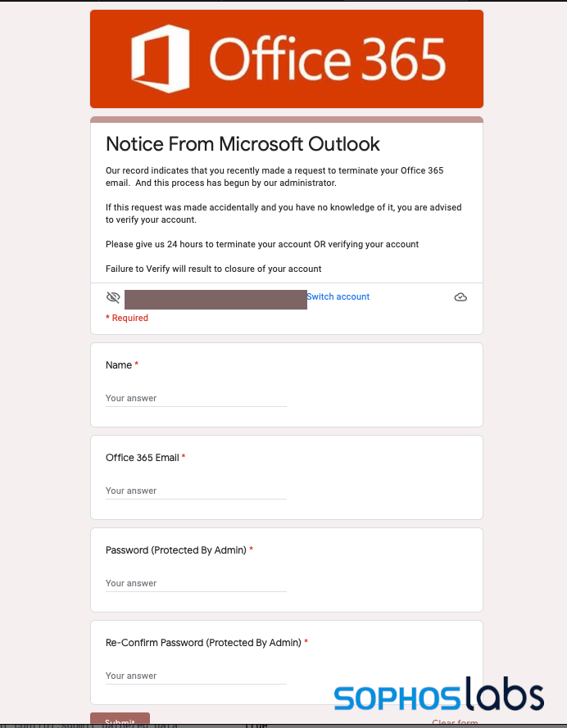The image size is (567, 728).
Task: Click into the Office 365 Email field
Action: click(x=196, y=491)
